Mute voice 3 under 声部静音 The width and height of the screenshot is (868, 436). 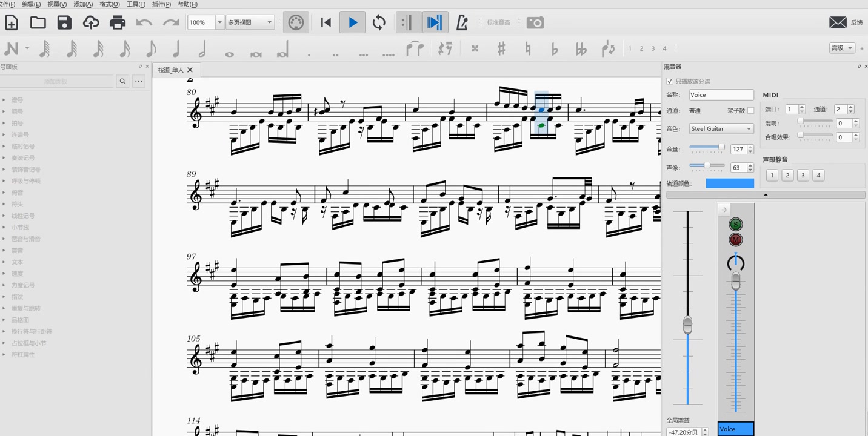[803, 175]
